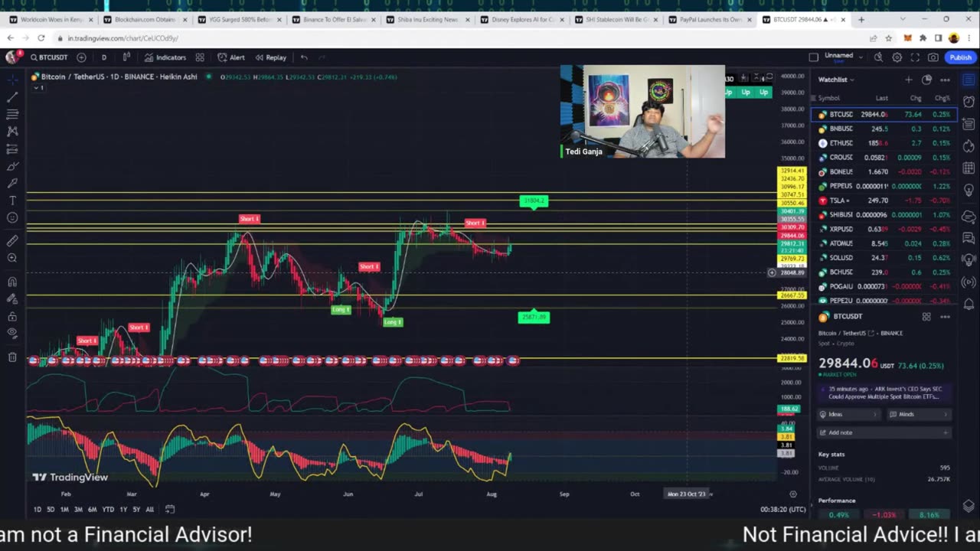The image size is (980, 551).
Task: Click the add symbol compare plus icon
Action: (x=81, y=57)
